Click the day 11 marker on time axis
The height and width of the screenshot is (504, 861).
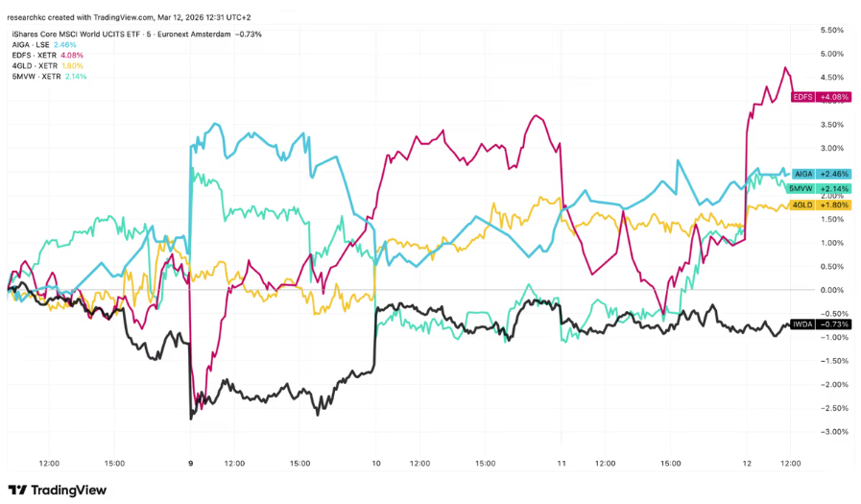[562, 463]
